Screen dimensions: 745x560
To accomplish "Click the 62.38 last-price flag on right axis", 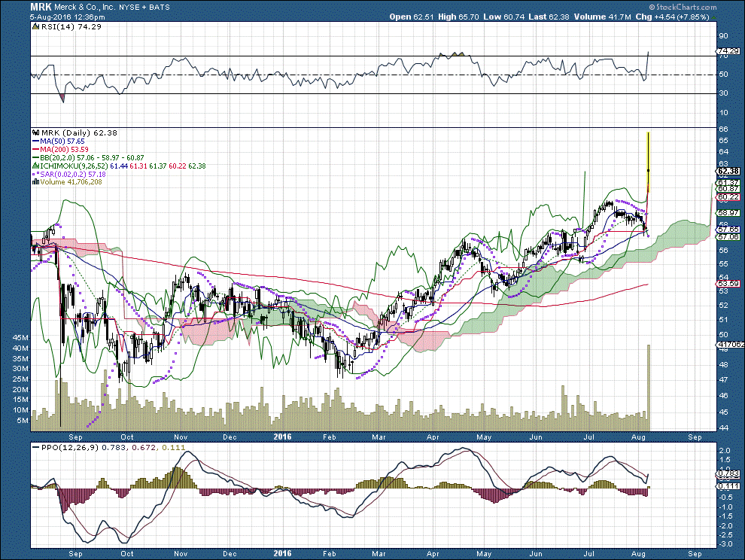I will (x=728, y=171).
